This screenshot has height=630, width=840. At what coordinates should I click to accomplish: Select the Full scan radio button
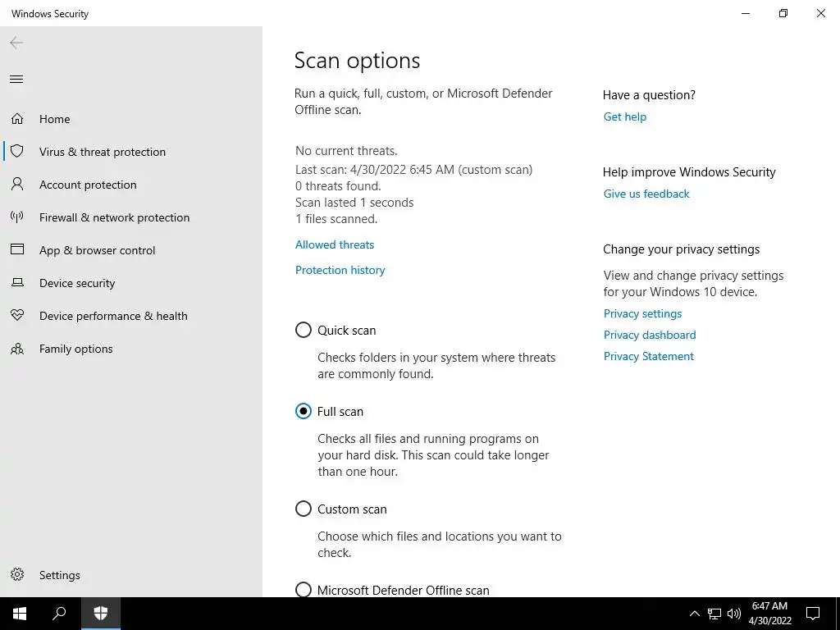304,411
